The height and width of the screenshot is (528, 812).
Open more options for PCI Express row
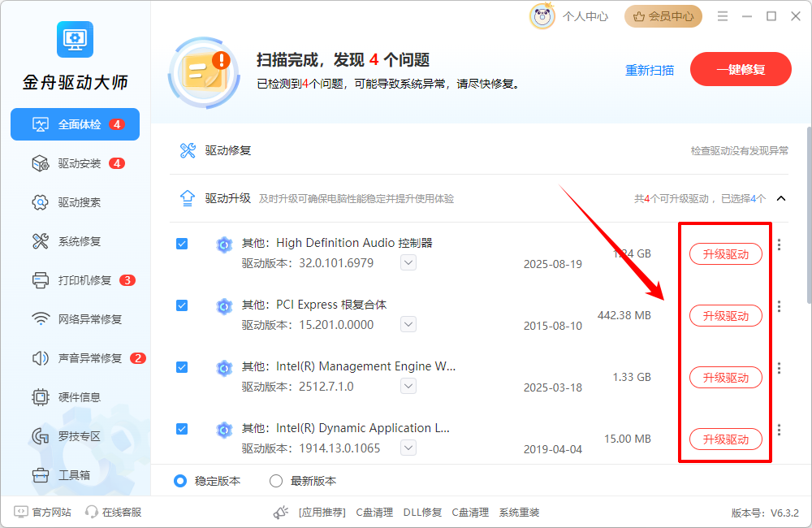[779, 307]
